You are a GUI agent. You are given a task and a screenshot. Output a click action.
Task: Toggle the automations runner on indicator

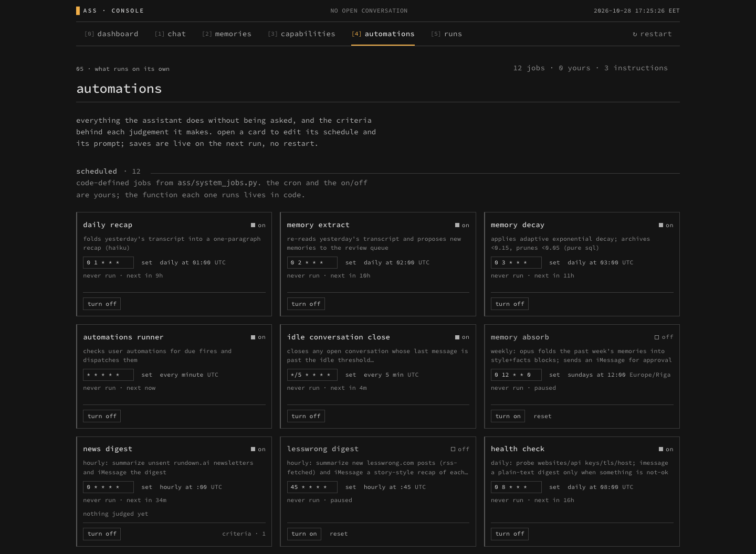(x=258, y=337)
